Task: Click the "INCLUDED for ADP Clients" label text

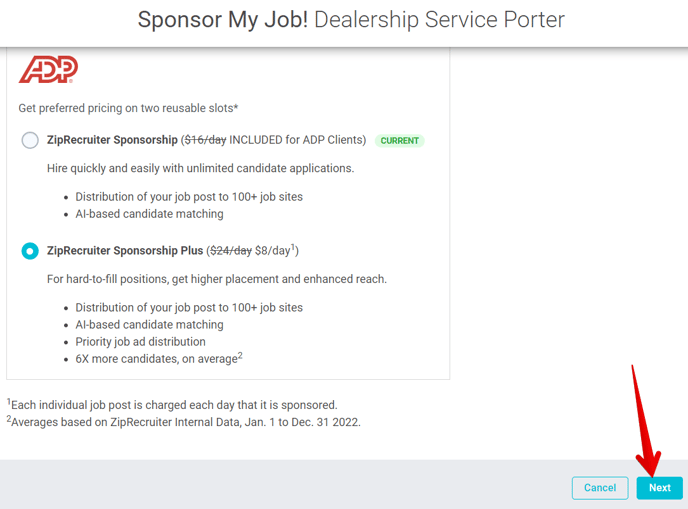Action: (296, 140)
